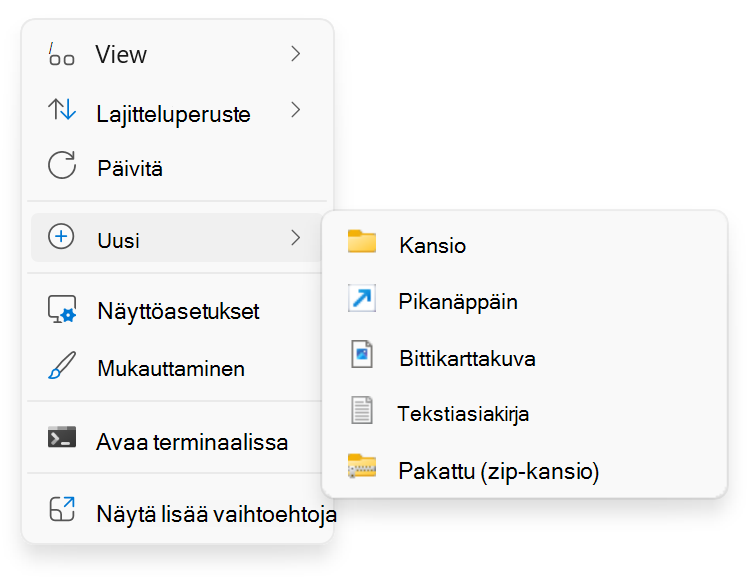Select Avaa terminaalissa
The height and width of the screenshot is (577, 756).
click(177, 439)
